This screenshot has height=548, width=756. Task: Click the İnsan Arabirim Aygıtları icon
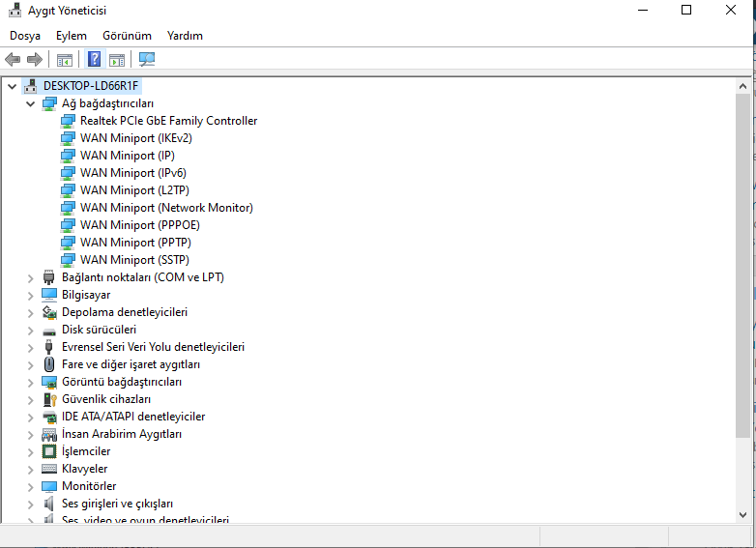click(49, 434)
